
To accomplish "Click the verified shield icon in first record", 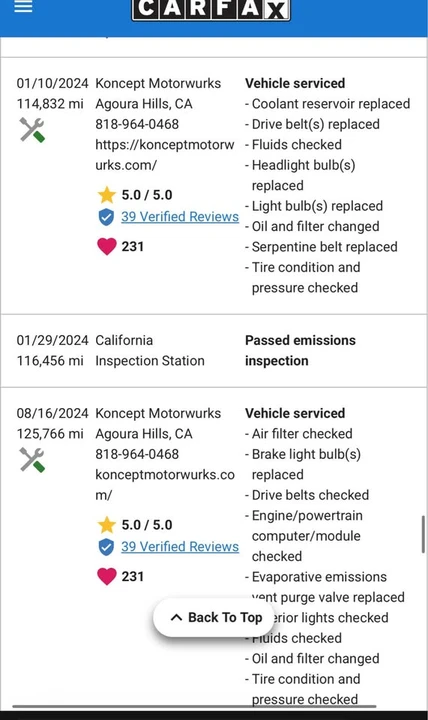I will pos(107,217).
